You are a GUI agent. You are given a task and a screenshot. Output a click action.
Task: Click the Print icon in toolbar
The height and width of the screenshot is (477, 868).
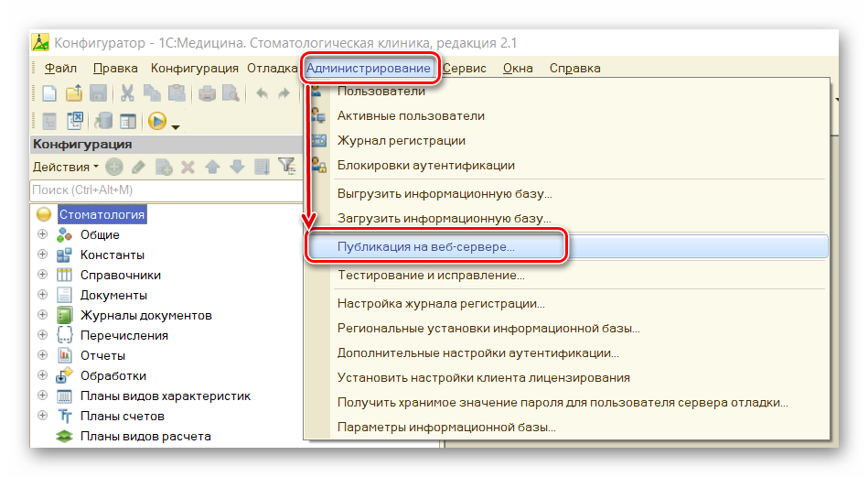207,93
